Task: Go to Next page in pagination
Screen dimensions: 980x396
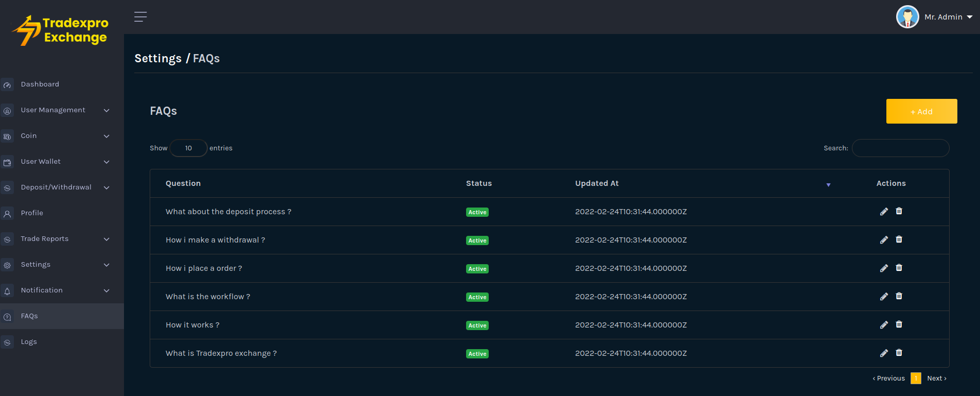Action: [x=936, y=378]
